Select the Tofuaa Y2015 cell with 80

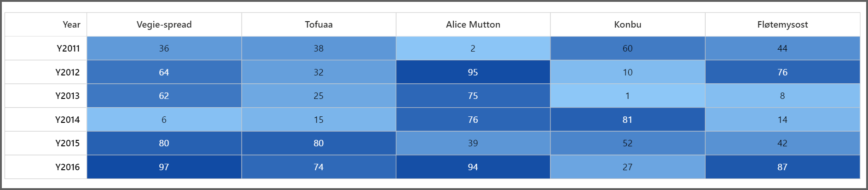318,143
